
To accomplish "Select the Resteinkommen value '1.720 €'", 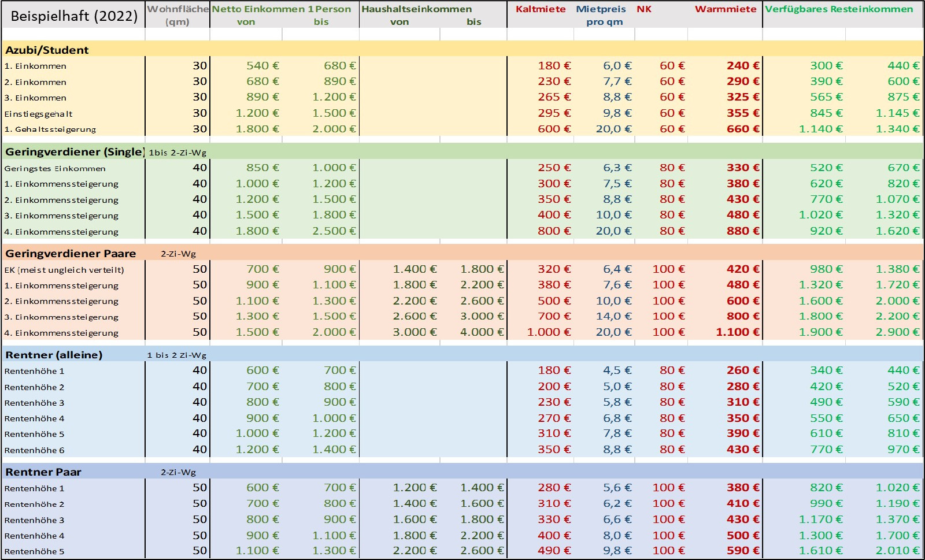I will (897, 285).
